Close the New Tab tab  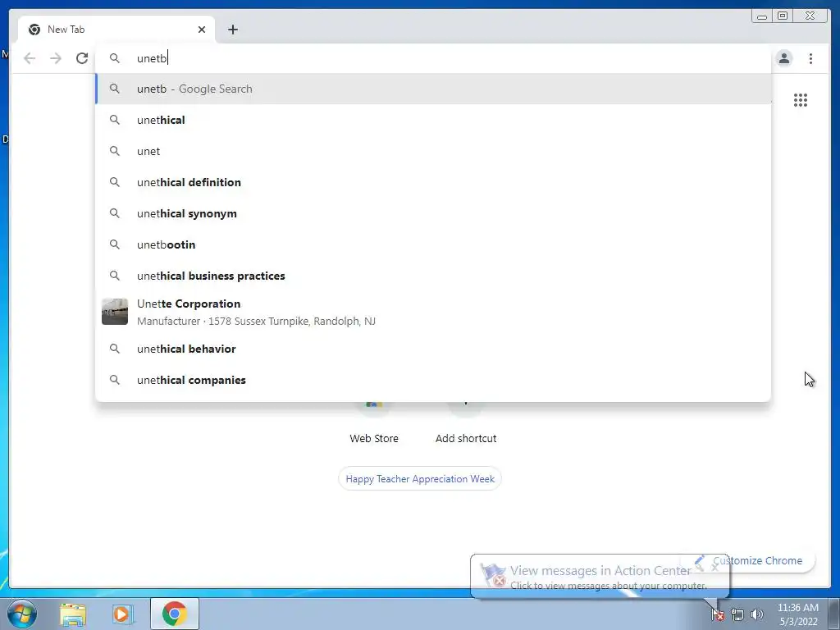pos(202,30)
